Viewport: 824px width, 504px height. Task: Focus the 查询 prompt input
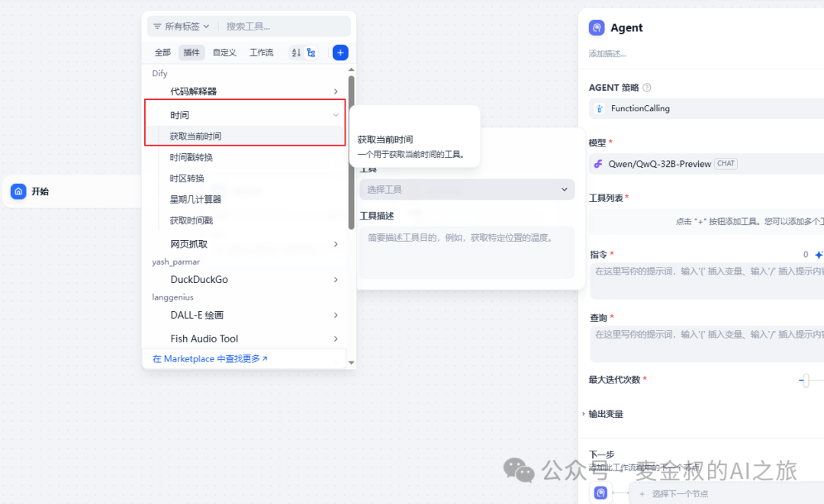point(707,343)
